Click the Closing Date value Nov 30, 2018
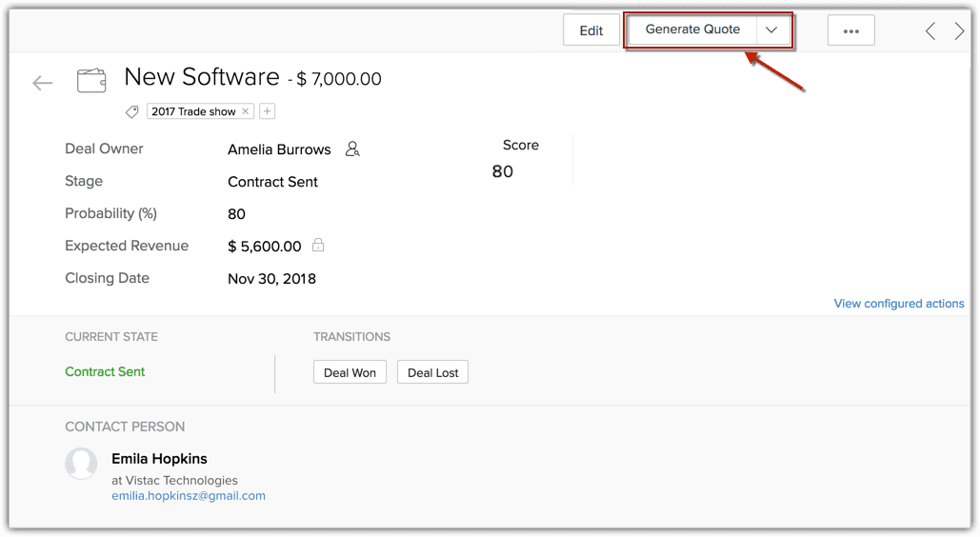The width and height of the screenshot is (980, 537). tap(271, 279)
